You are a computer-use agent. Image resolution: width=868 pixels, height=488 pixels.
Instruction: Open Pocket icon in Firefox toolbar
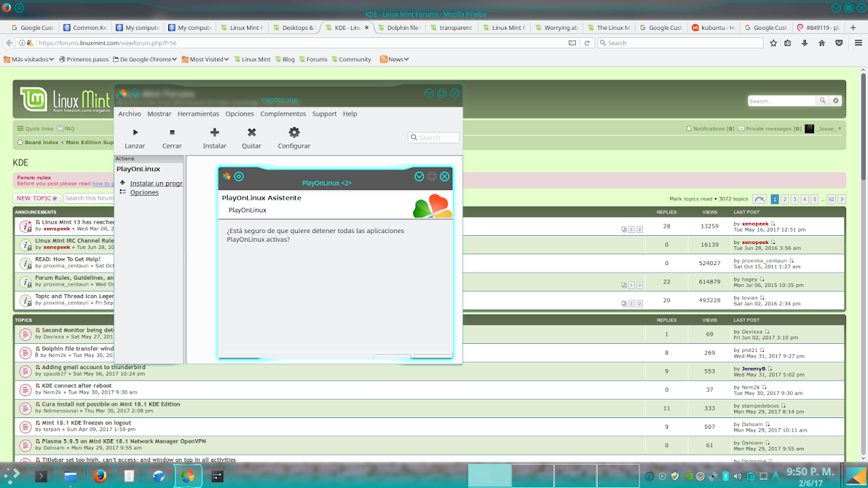[x=839, y=43]
